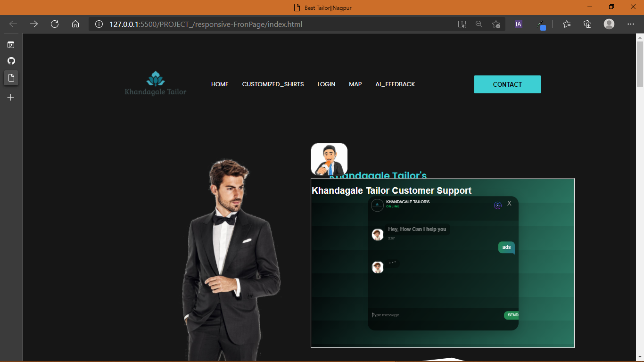Go to HOME nav link

220,84
